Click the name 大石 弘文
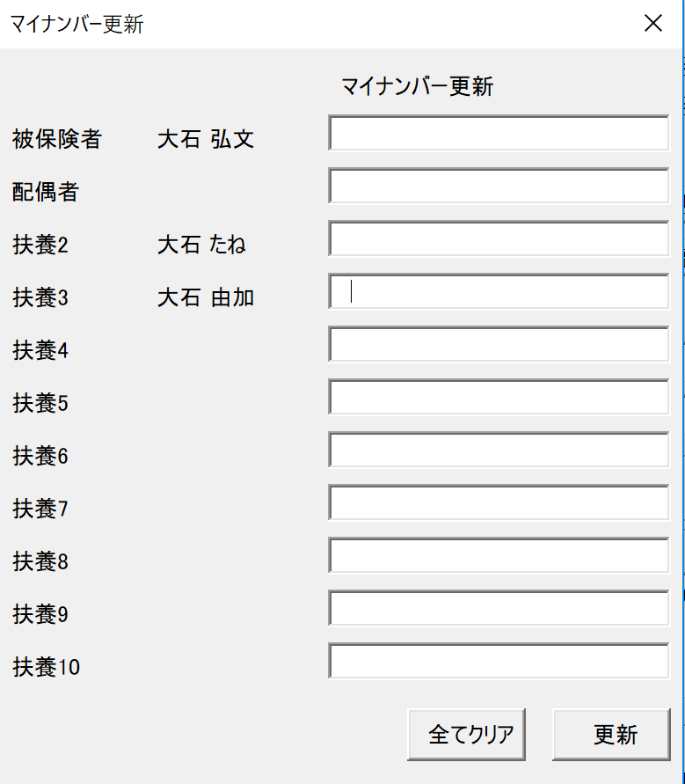Image resolution: width=685 pixels, height=784 pixels. click(x=206, y=139)
